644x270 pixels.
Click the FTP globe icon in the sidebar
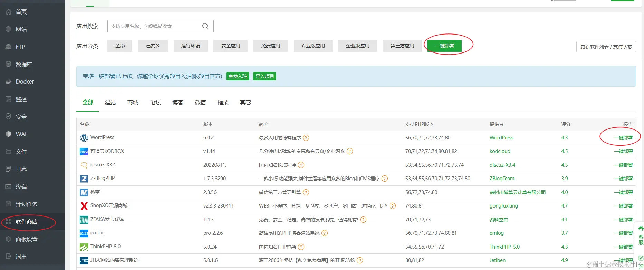pos(9,47)
